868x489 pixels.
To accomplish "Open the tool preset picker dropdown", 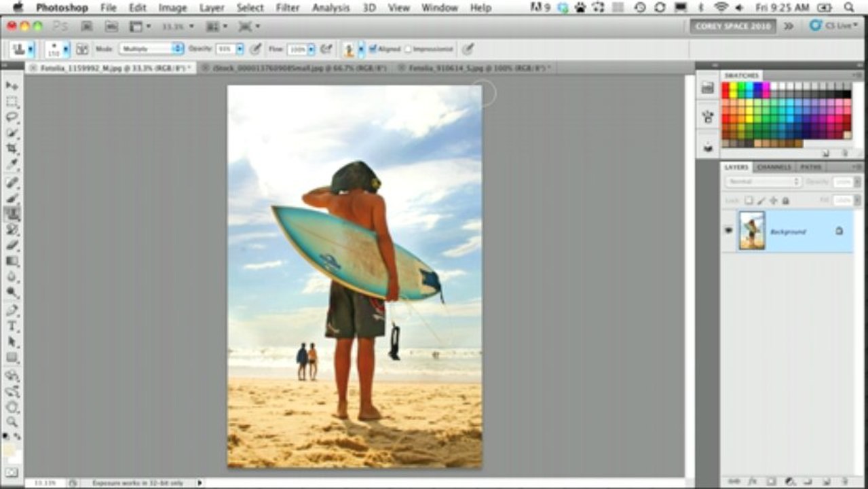I will tap(29, 50).
